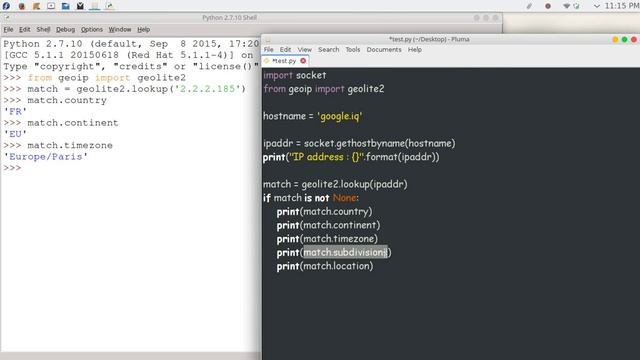Select the underlined notepad task icon in panel

click(95, 6)
